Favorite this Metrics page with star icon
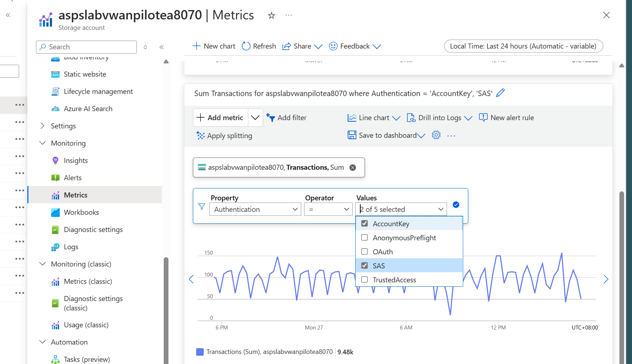The width and height of the screenshot is (632, 364). point(271,15)
